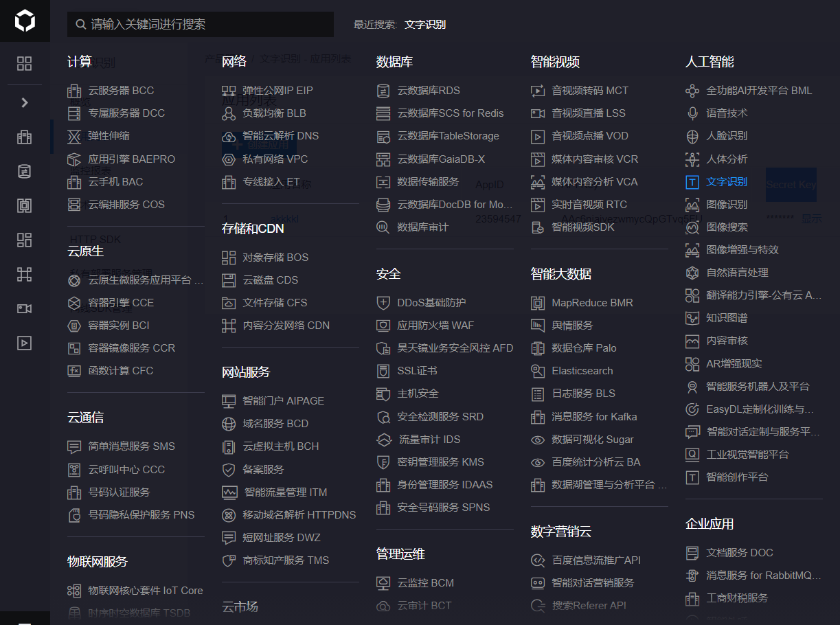Click the 弹性伸缩 icon
Image resolution: width=840 pixels, height=625 pixels.
pos(74,136)
